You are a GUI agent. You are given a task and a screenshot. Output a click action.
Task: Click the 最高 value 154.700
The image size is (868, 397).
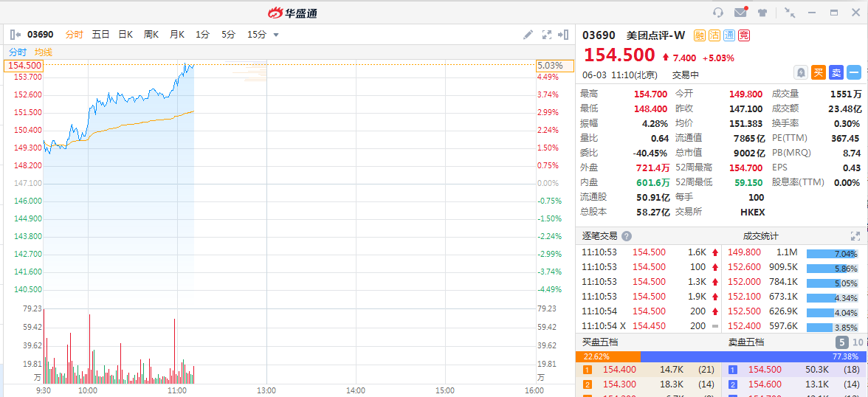coord(650,94)
